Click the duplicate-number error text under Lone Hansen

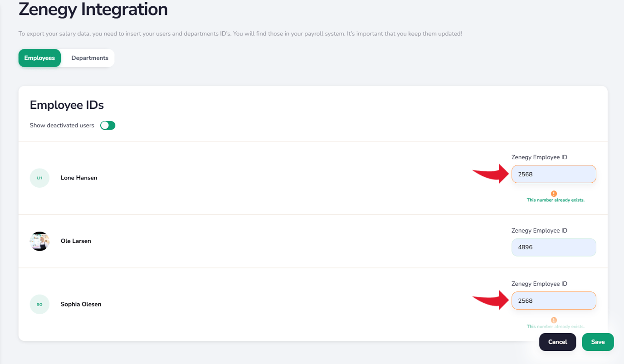[556, 200]
